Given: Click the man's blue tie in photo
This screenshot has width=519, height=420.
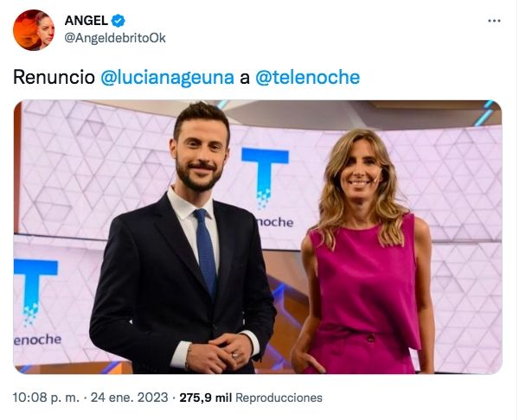Looking at the screenshot, I should coord(206,252).
